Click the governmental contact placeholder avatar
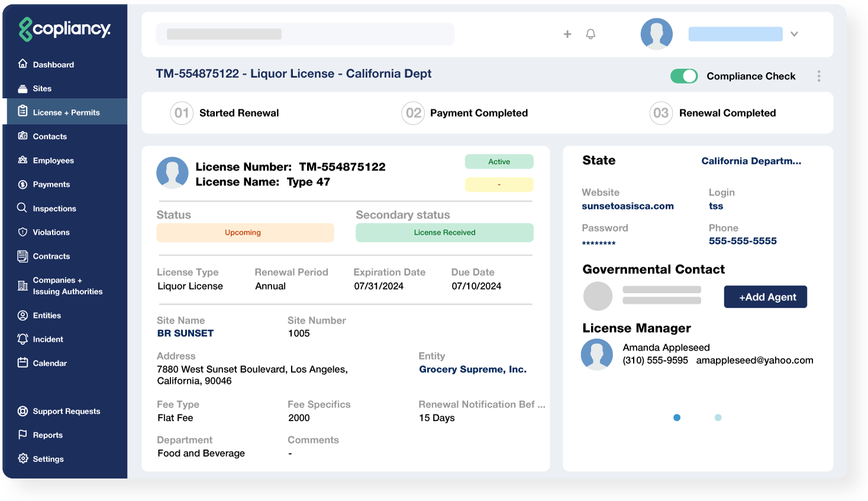This screenshot has width=868, height=501. [x=598, y=296]
